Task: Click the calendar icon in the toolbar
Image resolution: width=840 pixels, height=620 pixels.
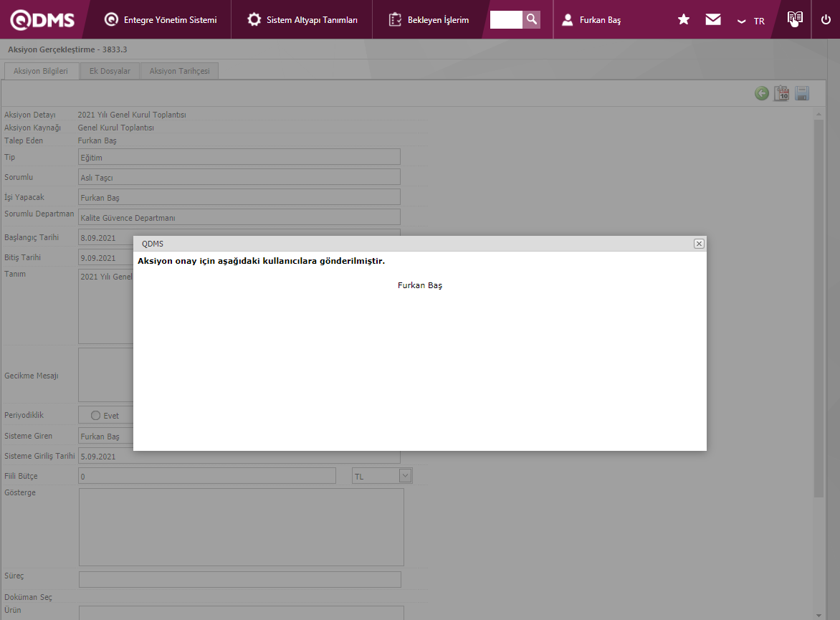Action: 781,93
